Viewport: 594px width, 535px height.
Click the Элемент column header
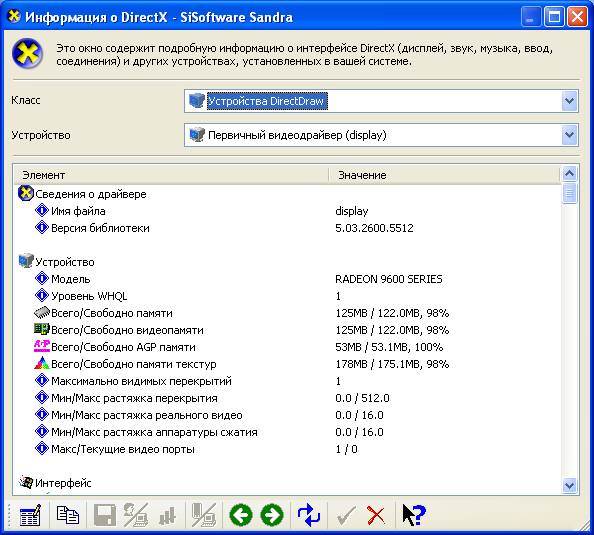pyautogui.click(x=171, y=175)
